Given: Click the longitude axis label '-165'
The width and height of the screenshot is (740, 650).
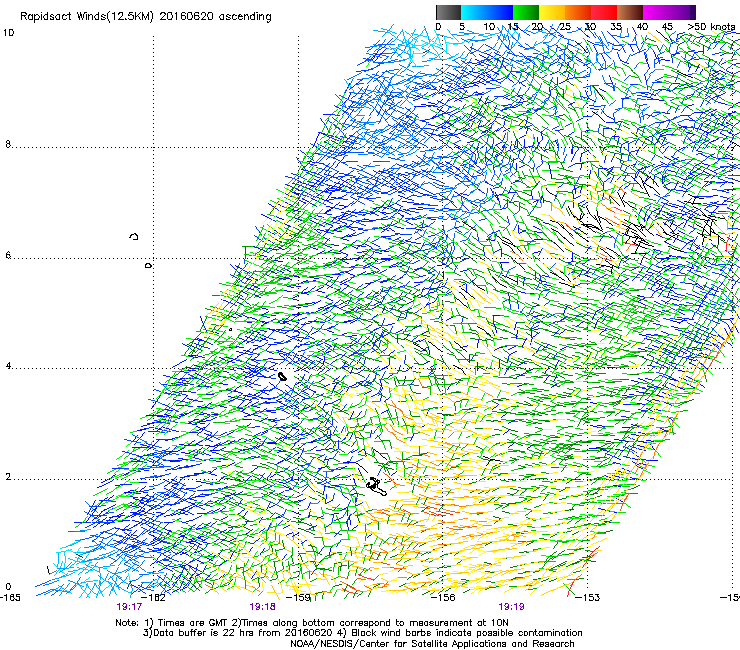Looking at the screenshot, I should click(10, 598).
